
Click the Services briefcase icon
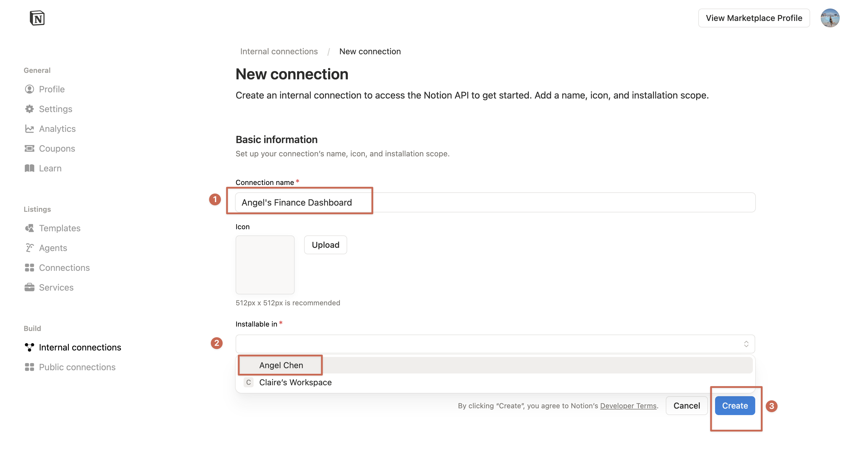[29, 287]
